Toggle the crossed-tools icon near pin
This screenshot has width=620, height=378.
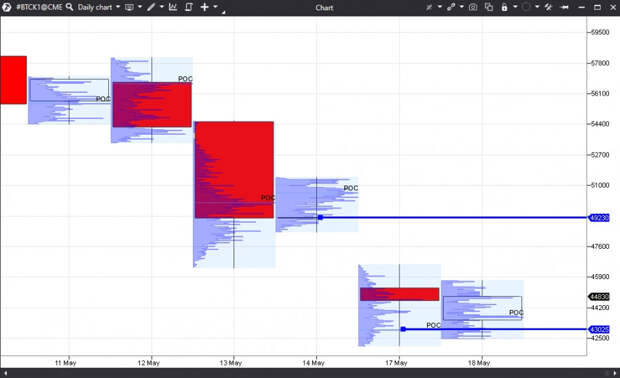coord(548,7)
